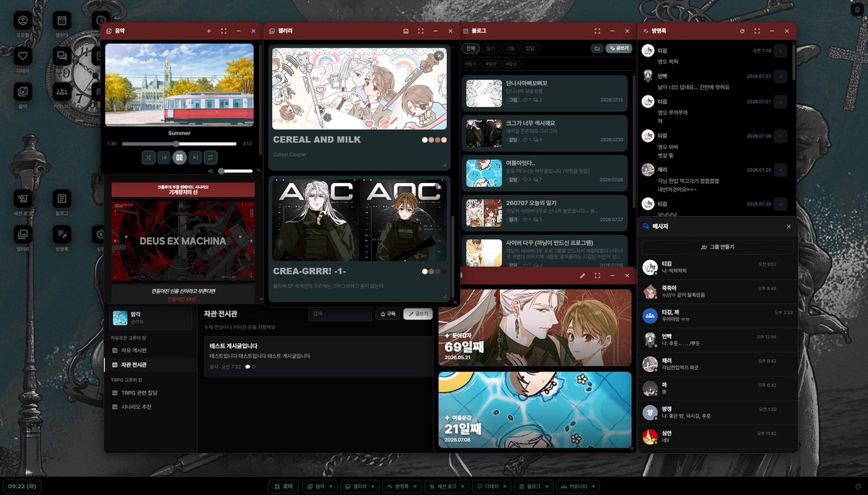Viewport: 868px width, 495px height.
Task: Filter blog by #일상 tag
Action: [x=492, y=64]
